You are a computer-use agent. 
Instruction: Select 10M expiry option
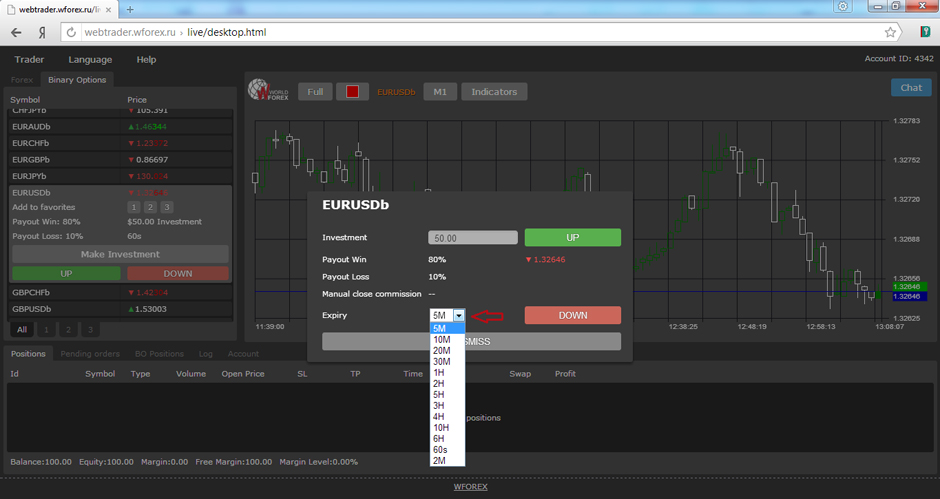click(447, 339)
